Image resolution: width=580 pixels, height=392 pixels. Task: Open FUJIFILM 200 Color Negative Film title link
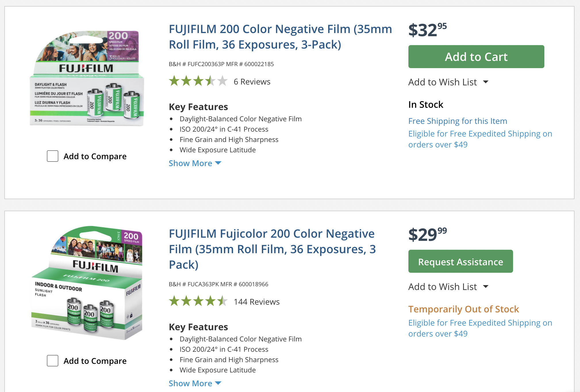280,37
